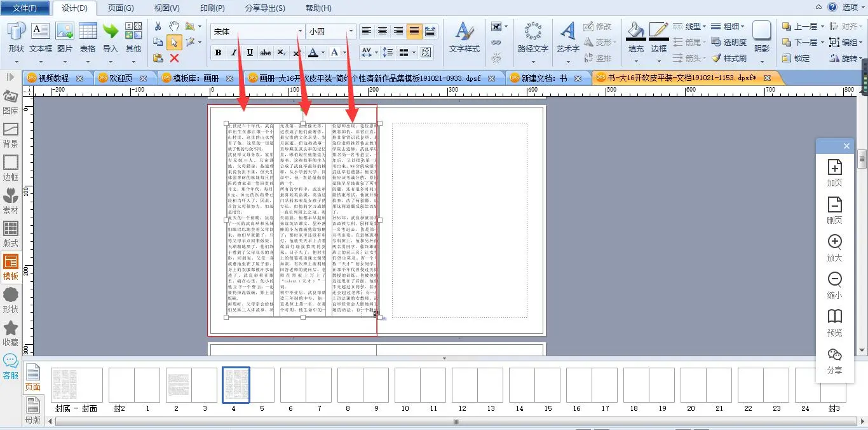This screenshot has height=430, width=868.
Task: Open the 线型 line type dropdown
Action: pyautogui.click(x=689, y=26)
